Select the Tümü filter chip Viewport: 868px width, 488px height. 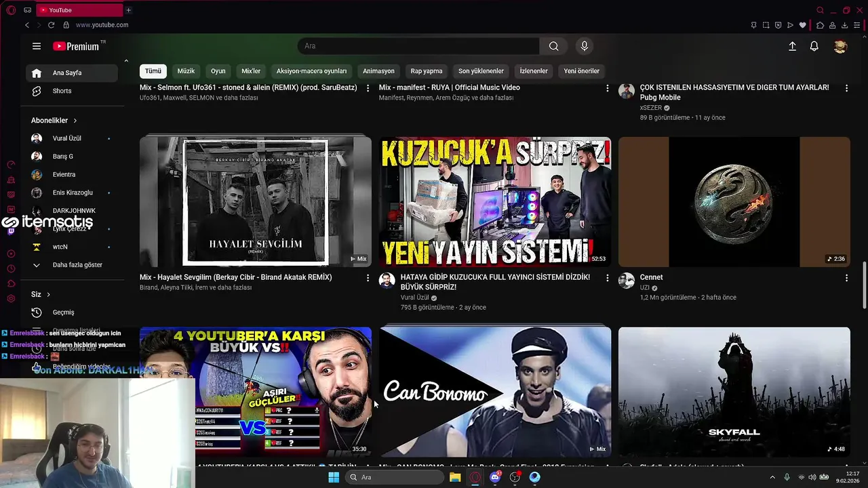[x=153, y=71]
